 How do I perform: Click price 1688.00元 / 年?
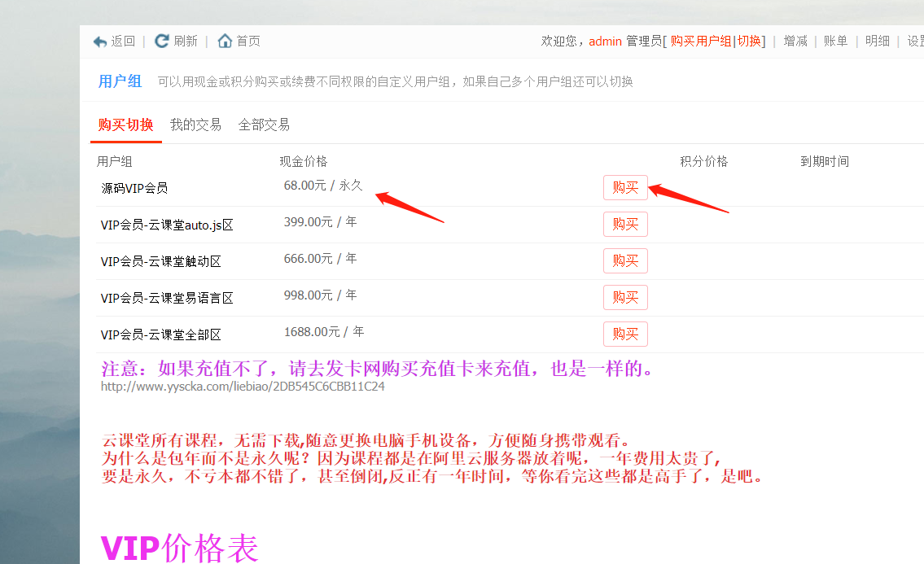323,332
